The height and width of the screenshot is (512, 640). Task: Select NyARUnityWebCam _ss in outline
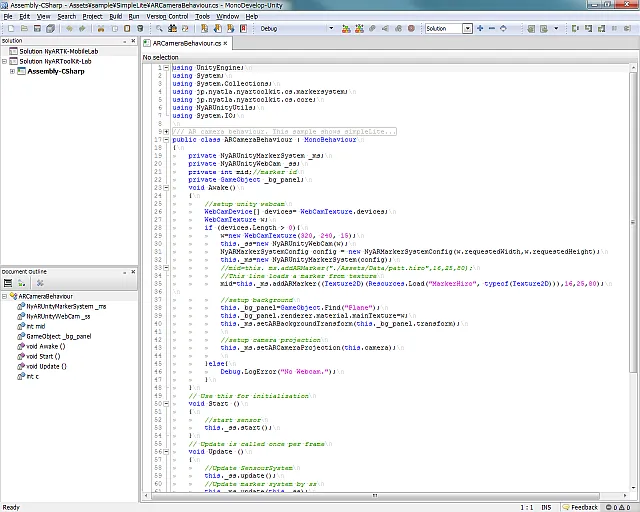(x=58, y=316)
